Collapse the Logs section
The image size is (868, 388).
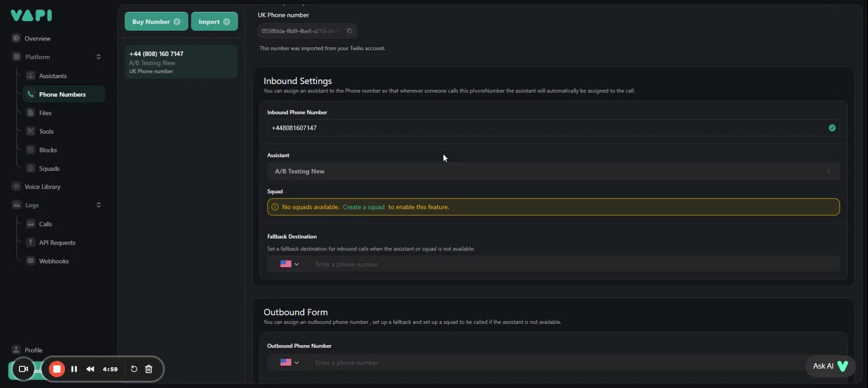click(99, 205)
